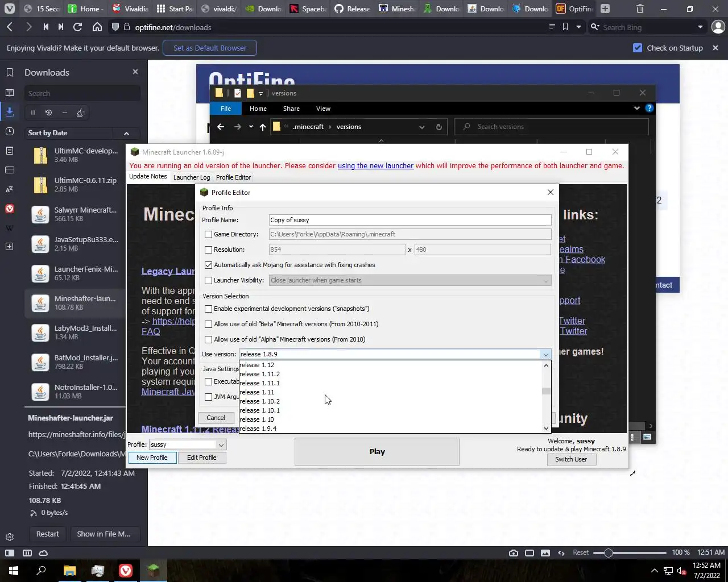Clear finished downloads with broom icon
Screen dimensions: 728x582
tap(80, 113)
